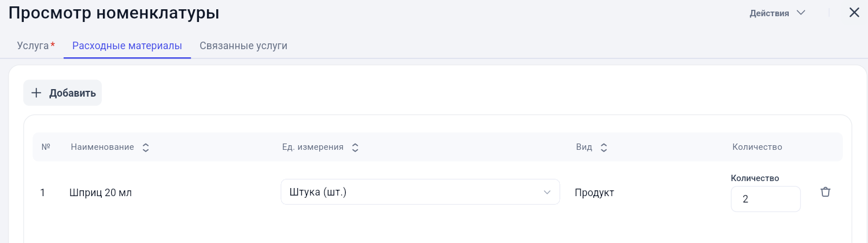Image resolution: width=868 pixels, height=243 pixels.
Task: Click sort arrows next to Вид
Action: [604, 148]
